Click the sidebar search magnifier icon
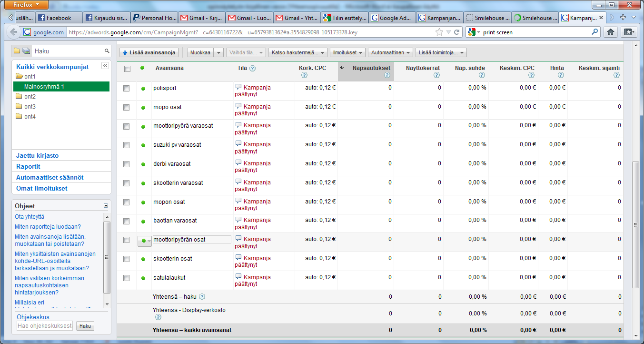This screenshot has height=344, width=644. click(107, 51)
